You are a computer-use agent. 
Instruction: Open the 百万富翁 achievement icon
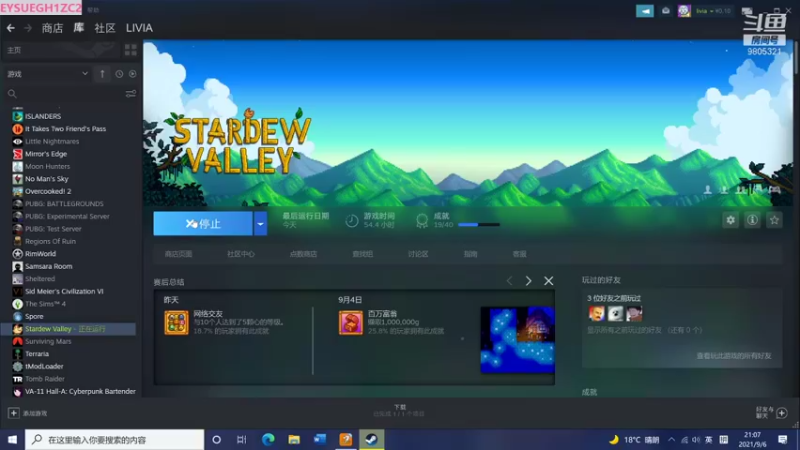(351, 322)
